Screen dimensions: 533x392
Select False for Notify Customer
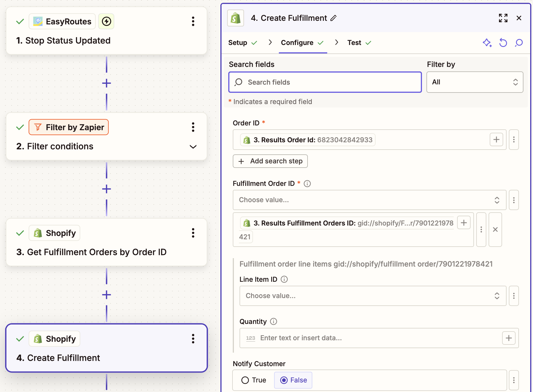pyautogui.click(x=293, y=380)
